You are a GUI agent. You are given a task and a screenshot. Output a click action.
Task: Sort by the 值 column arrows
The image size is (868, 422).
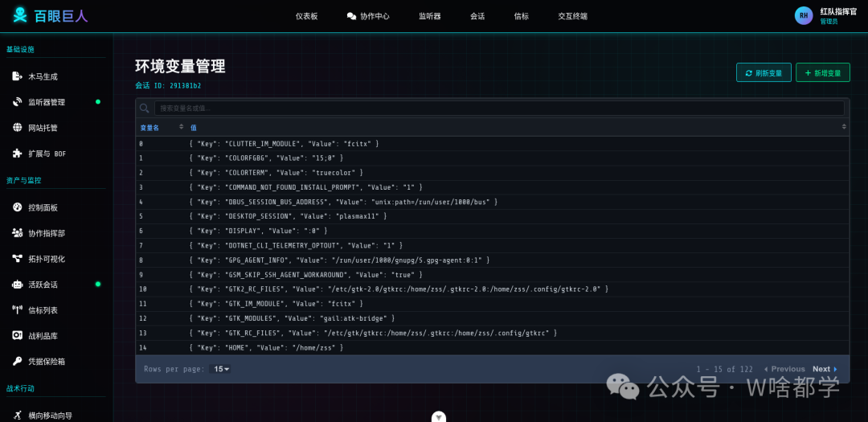tap(844, 127)
